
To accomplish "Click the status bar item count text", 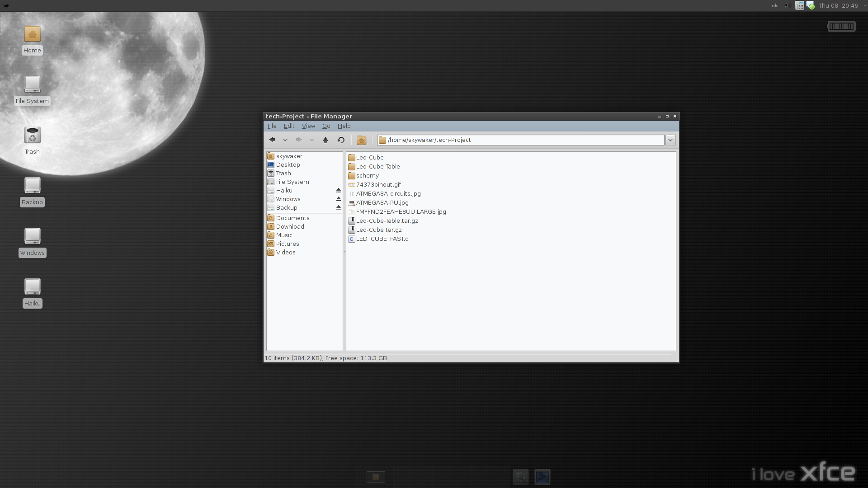I will tap(325, 358).
